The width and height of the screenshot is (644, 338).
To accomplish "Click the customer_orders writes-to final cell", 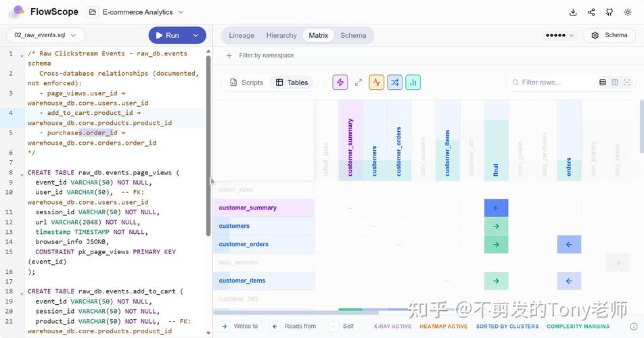I will coord(496,244).
